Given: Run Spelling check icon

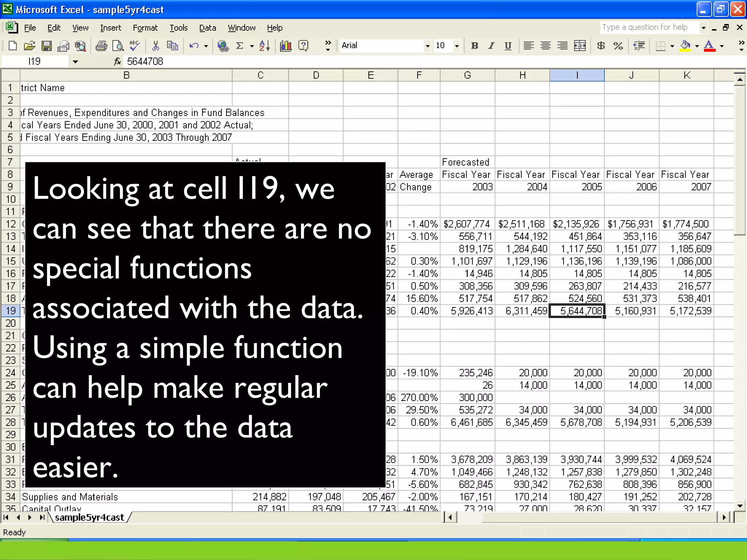Looking at the screenshot, I should click(x=135, y=46).
